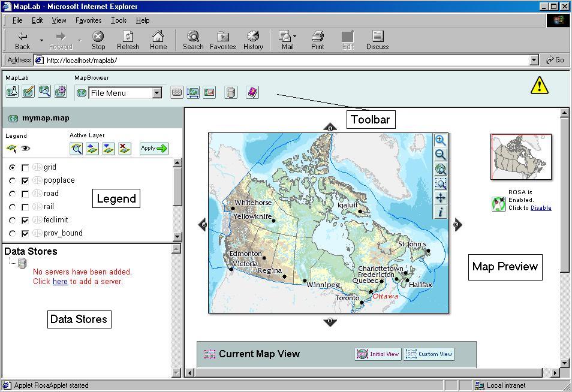
Task: Click the database cylinder icon in toolbar
Action: coord(230,92)
